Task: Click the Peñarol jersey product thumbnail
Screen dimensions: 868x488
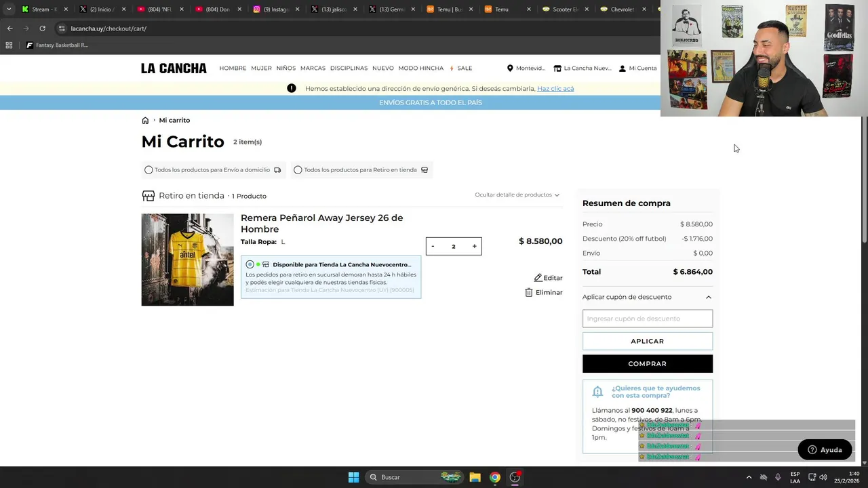Action: coord(187,260)
